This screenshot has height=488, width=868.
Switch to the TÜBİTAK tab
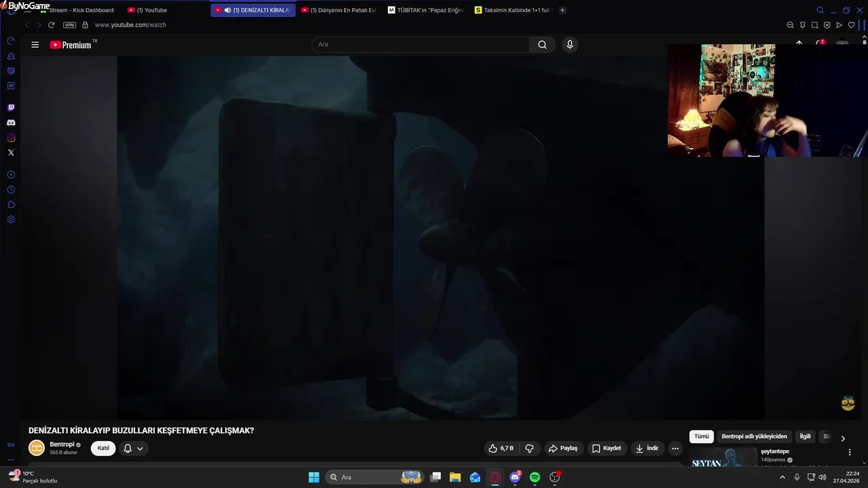point(426,10)
